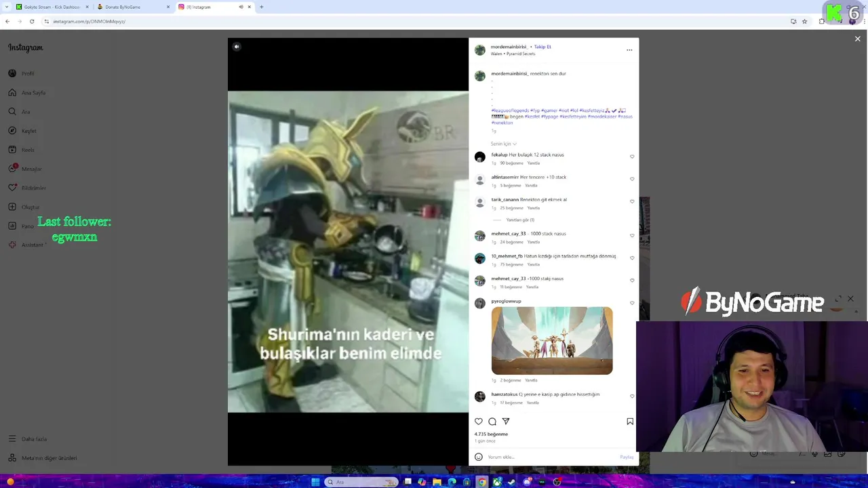
Task: Click the Yorum ekle comment field
Action: (x=551, y=457)
